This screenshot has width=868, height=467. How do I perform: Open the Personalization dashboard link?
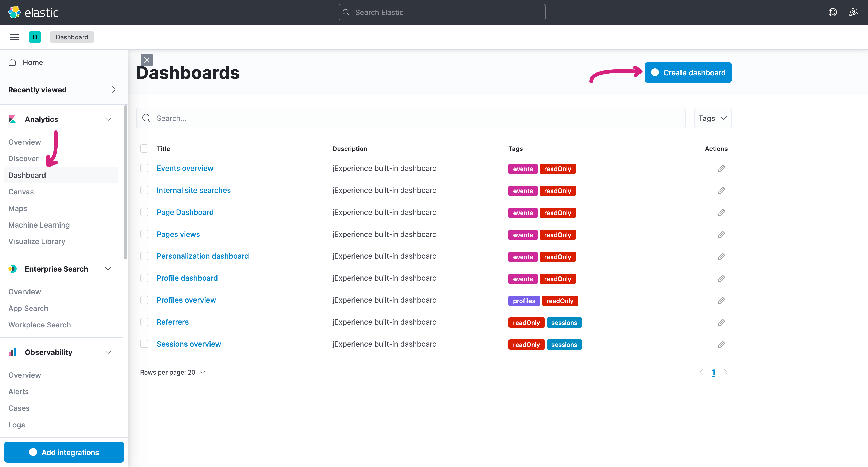coord(203,256)
